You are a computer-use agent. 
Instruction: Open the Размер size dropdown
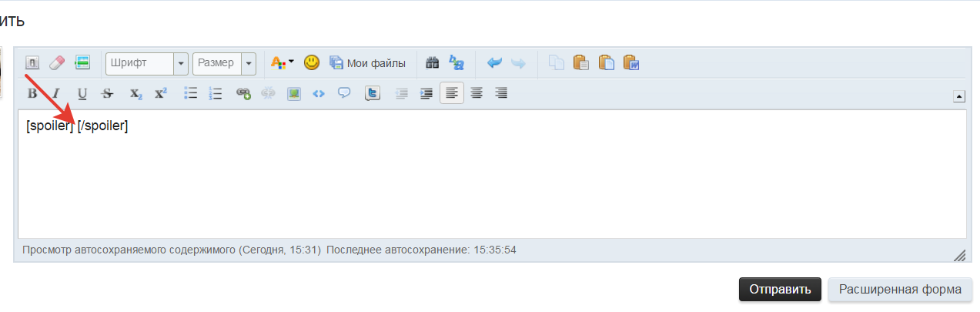pyautogui.click(x=224, y=63)
